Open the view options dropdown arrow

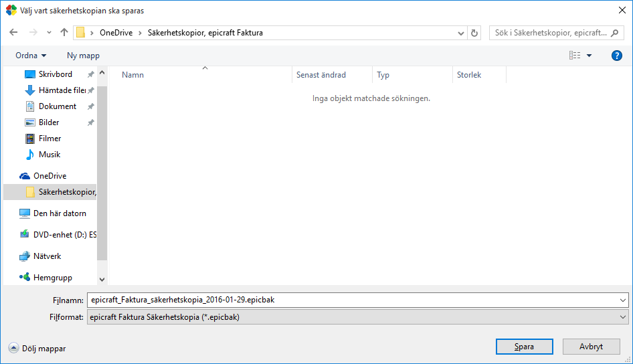coord(589,56)
